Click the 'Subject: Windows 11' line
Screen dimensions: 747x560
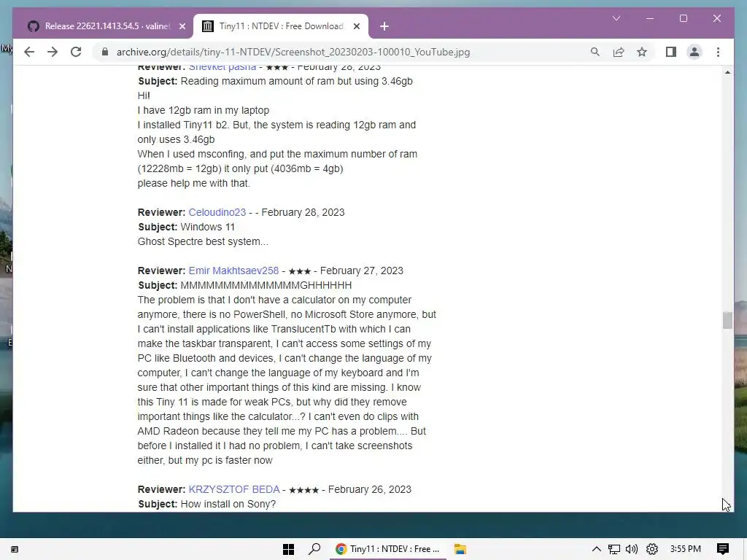186,227
